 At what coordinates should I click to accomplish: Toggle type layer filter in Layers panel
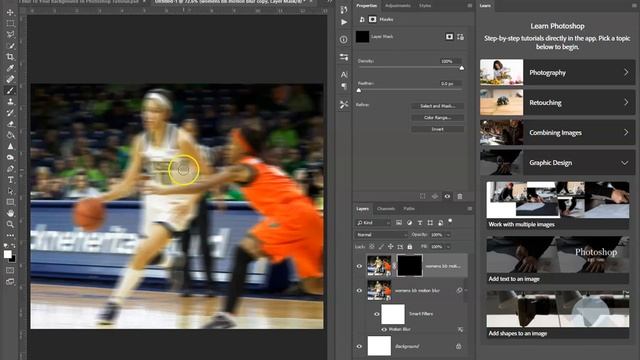[420, 222]
